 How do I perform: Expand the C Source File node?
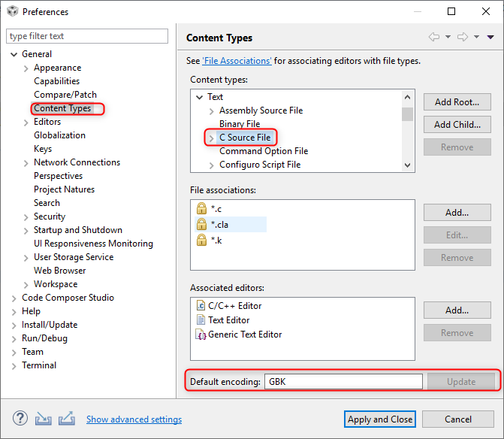pyautogui.click(x=211, y=138)
